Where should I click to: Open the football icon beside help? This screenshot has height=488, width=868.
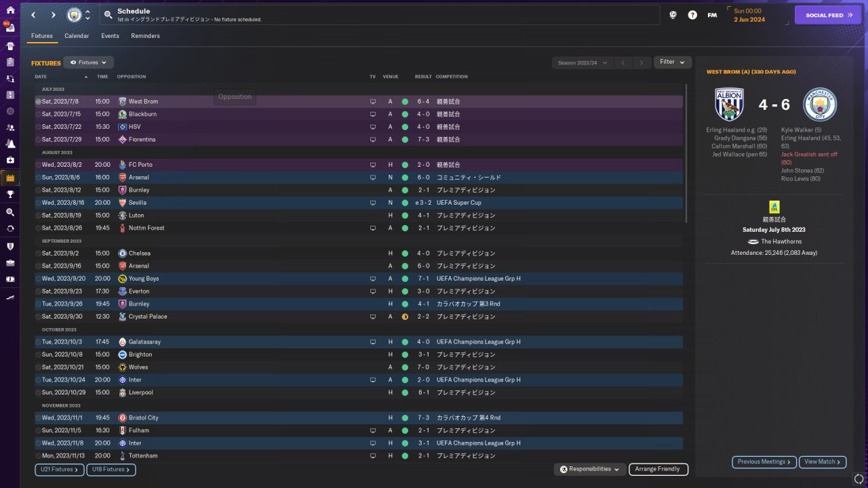(x=673, y=15)
